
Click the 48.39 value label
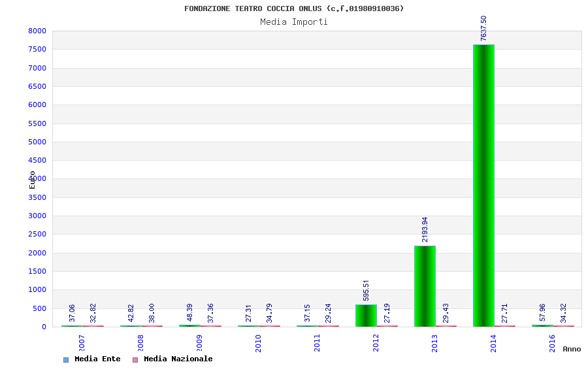[x=189, y=313]
